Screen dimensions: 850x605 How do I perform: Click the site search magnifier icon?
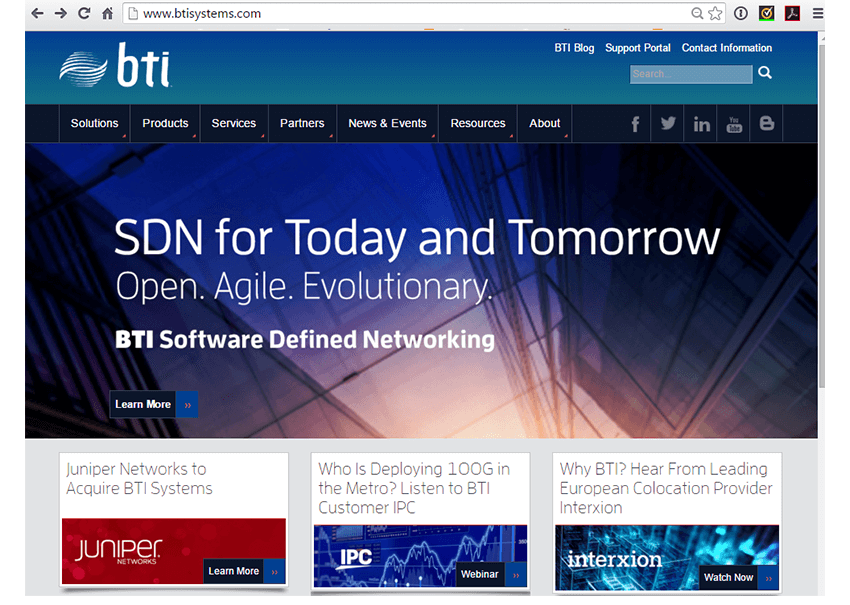[x=765, y=73]
